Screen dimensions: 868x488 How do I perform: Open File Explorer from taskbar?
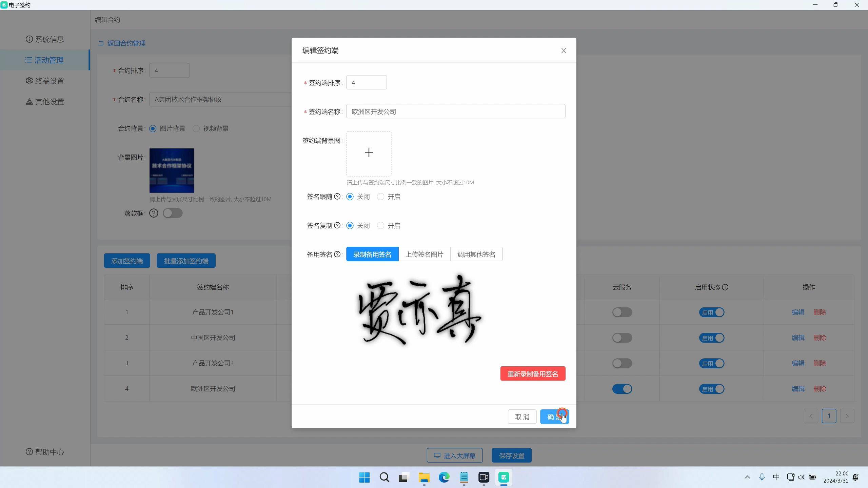point(423,477)
